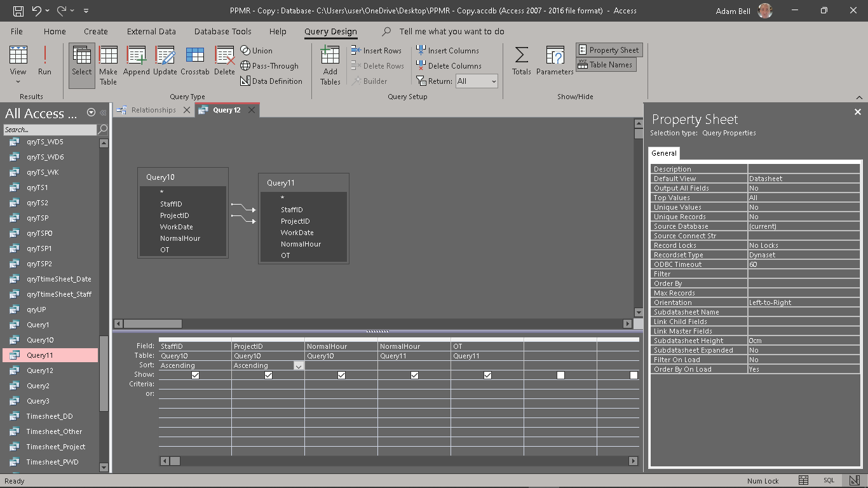Screen dimensions: 868x488
Task: Click the Totals sigma icon
Action: pos(521,62)
